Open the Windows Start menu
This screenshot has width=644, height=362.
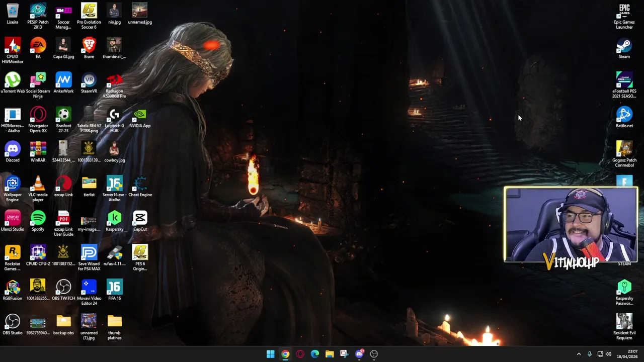pyautogui.click(x=270, y=354)
